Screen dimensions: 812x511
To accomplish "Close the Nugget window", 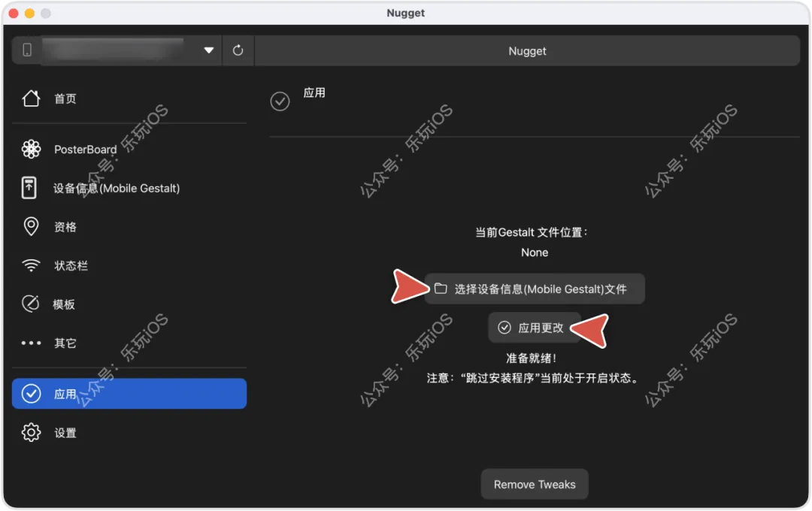I will 14,13.
